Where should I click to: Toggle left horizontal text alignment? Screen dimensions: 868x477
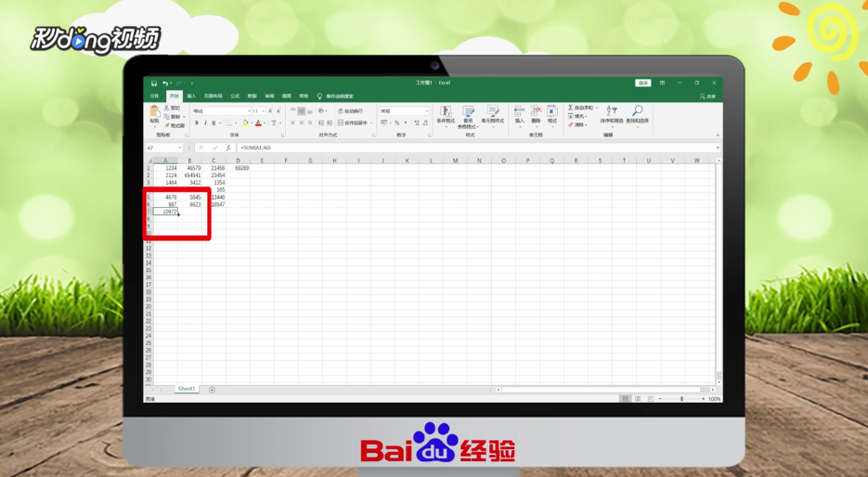[293, 122]
